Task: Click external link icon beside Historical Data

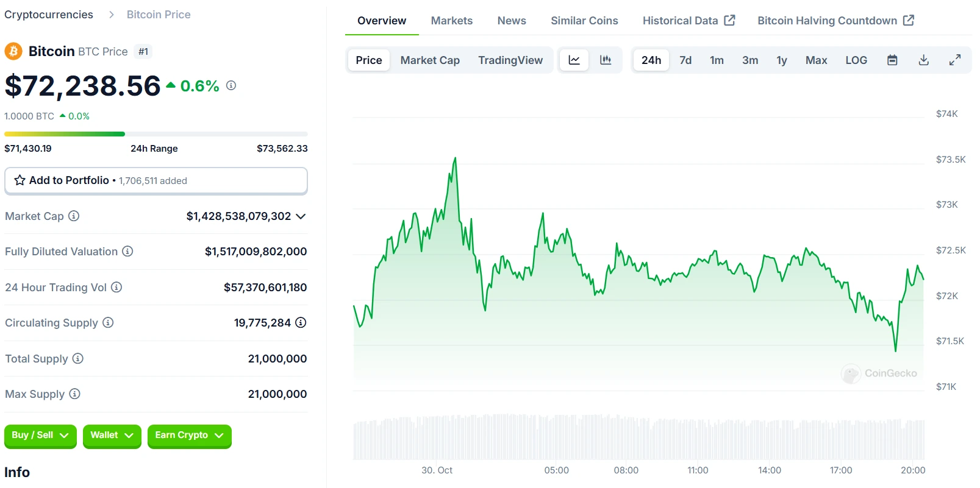Action: pyautogui.click(x=729, y=20)
